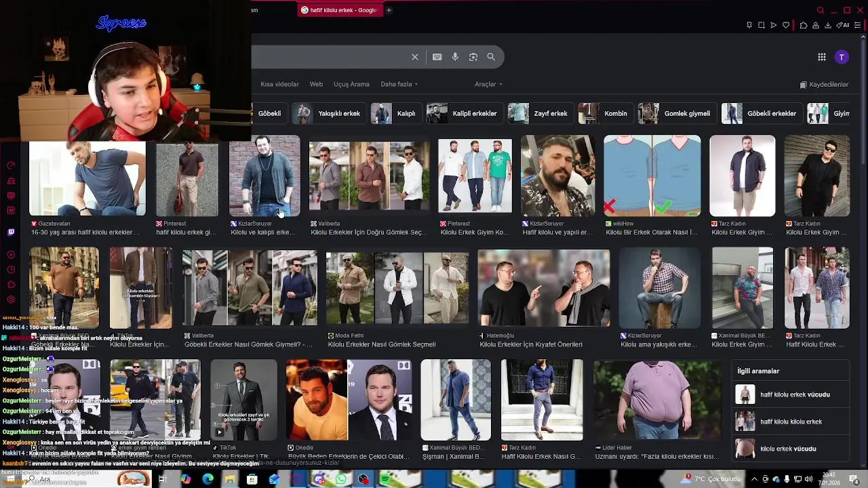868x488 pixels.
Task: Switch to 'Uçuş Arama' search tab
Action: [x=351, y=84]
